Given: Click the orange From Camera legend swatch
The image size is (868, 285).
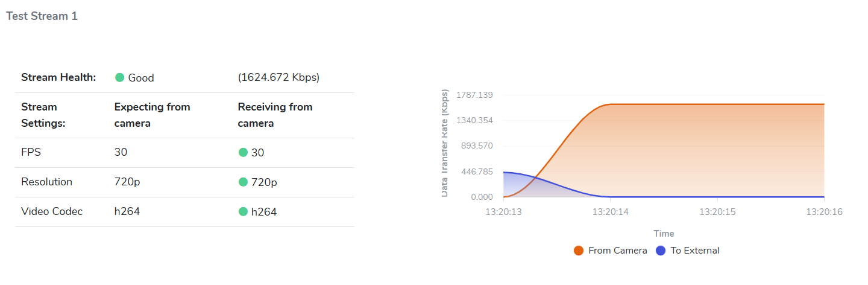Looking at the screenshot, I should [579, 251].
